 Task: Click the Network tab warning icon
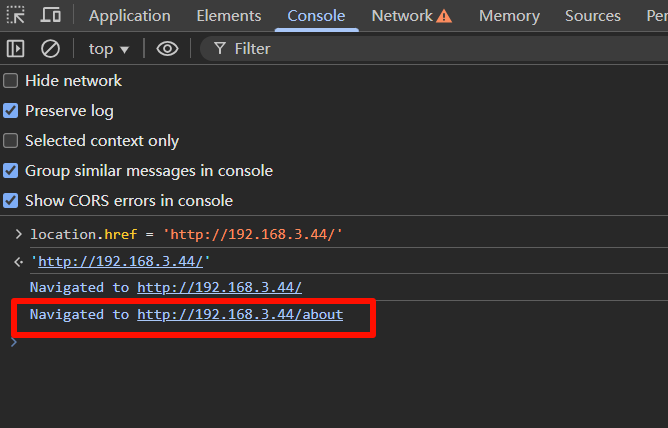pos(444,16)
